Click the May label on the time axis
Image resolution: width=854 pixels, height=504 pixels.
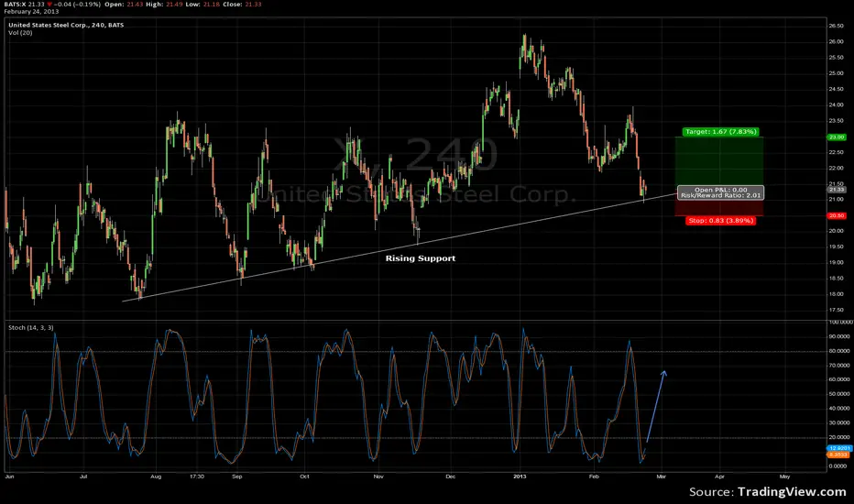(x=785, y=477)
